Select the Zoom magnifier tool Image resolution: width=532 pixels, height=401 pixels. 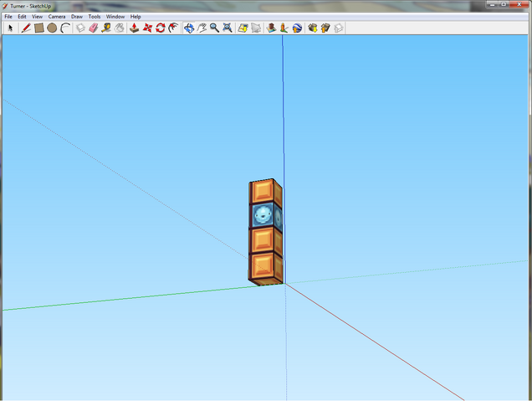[x=214, y=28]
